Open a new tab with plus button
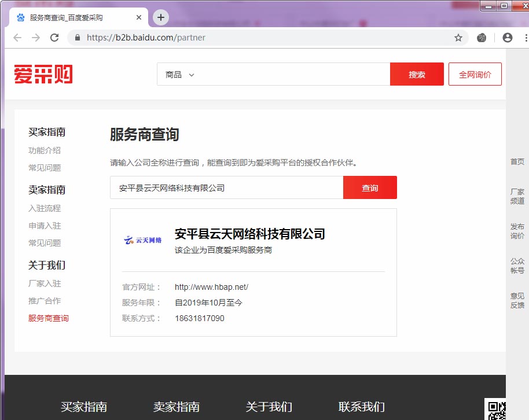Viewport: 529px width, 420px height. tap(161, 17)
